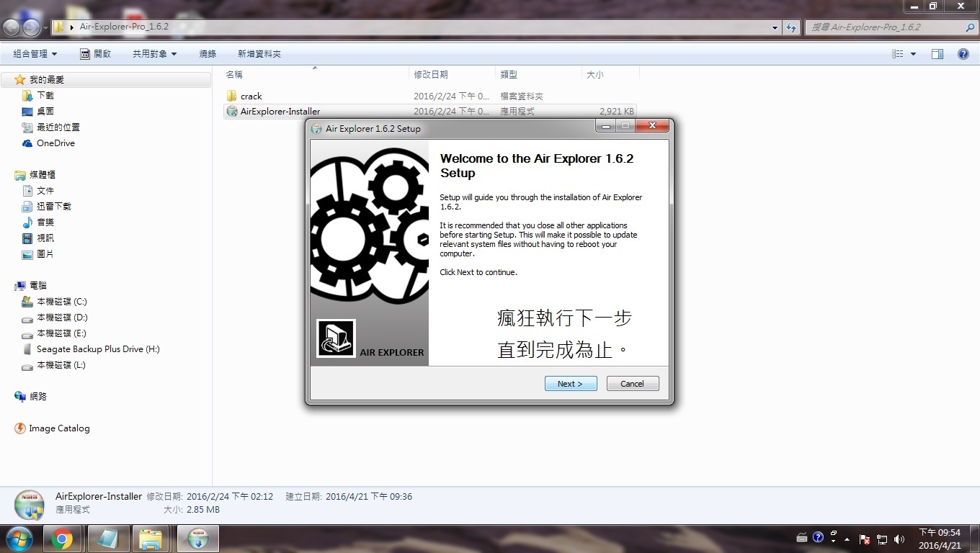
Task: Click the volume speaker tray icon
Action: tap(899, 539)
